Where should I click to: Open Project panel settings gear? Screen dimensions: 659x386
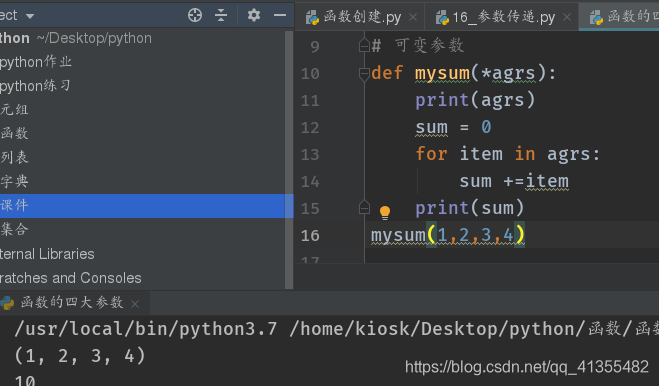pyautogui.click(x=253, y=15)
